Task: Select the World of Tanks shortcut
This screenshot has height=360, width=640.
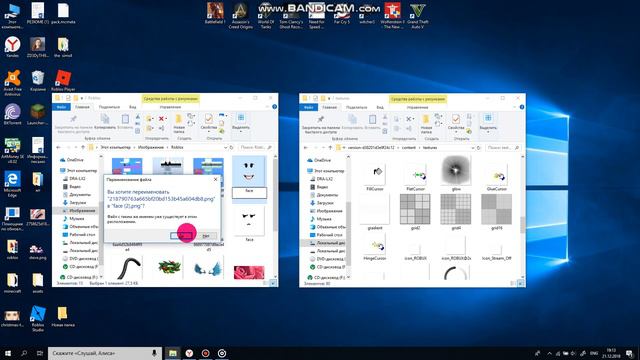Action: [x=266, y=16]
